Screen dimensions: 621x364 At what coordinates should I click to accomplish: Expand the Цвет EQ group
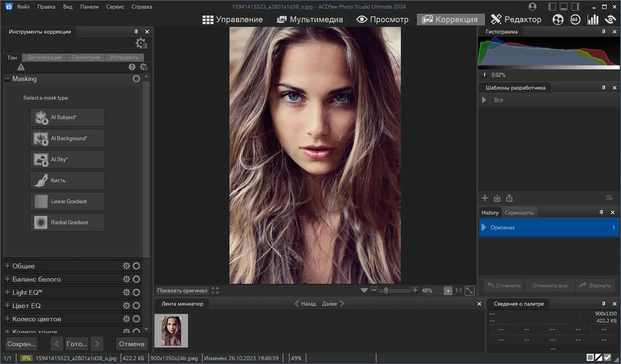pos(7,306)
